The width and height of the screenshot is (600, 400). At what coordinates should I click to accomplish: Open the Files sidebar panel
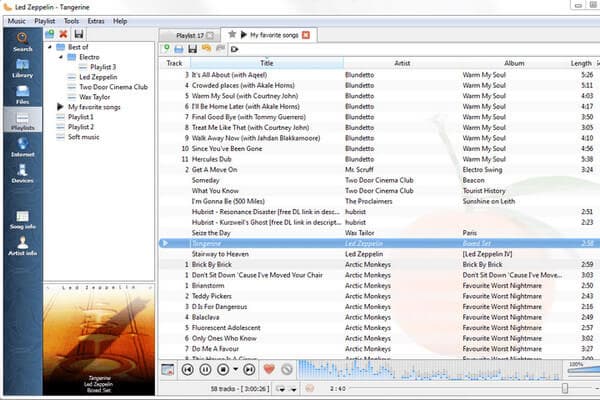click(x=23, y=95)
